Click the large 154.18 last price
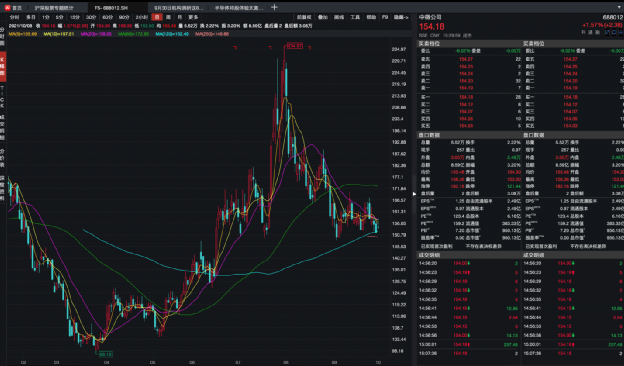624x366 pixels. pos(431,27)
